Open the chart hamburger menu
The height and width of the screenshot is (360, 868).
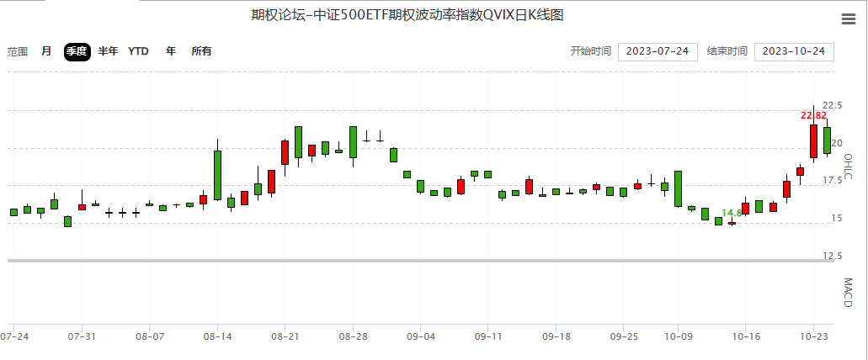(x=848, y=19)
